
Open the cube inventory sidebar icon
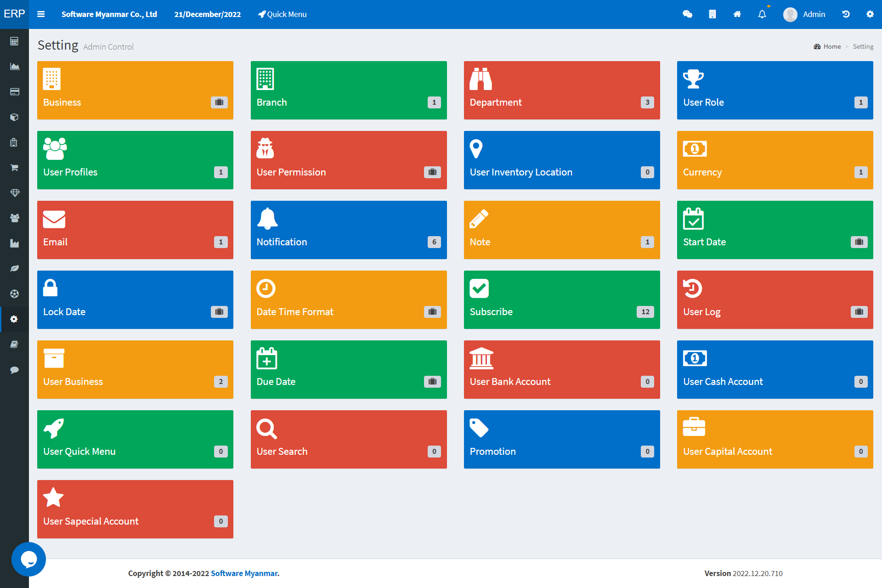tap(14, 117)
